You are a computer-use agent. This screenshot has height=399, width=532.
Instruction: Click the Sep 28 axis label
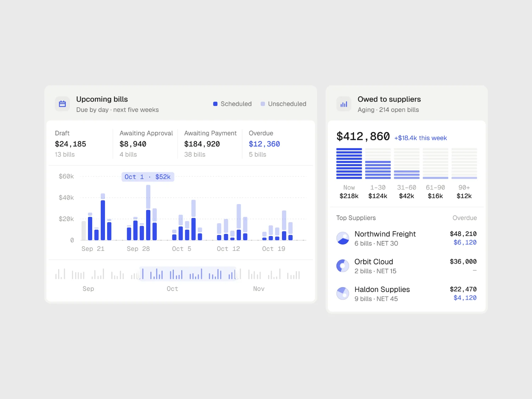138,249
